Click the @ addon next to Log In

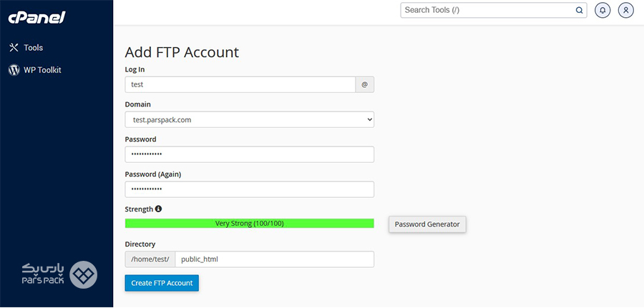click(365, 84)
